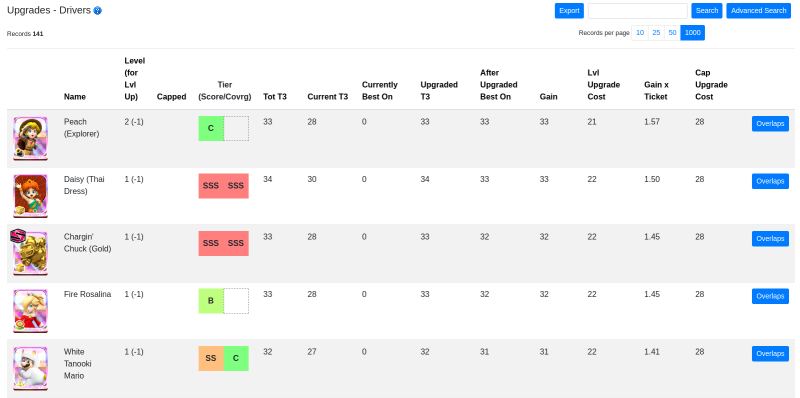Sort by Gain x Ticket column header

pyautogui.click(x=656, y=90)
